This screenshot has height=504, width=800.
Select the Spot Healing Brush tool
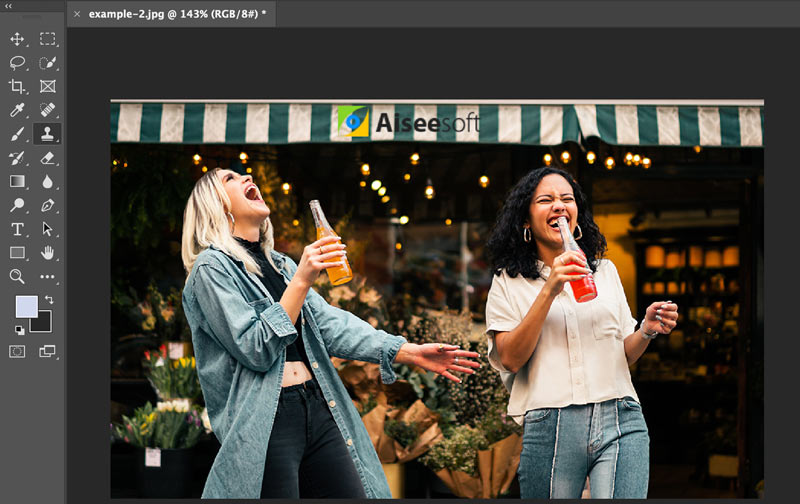[x=47, y=110]
